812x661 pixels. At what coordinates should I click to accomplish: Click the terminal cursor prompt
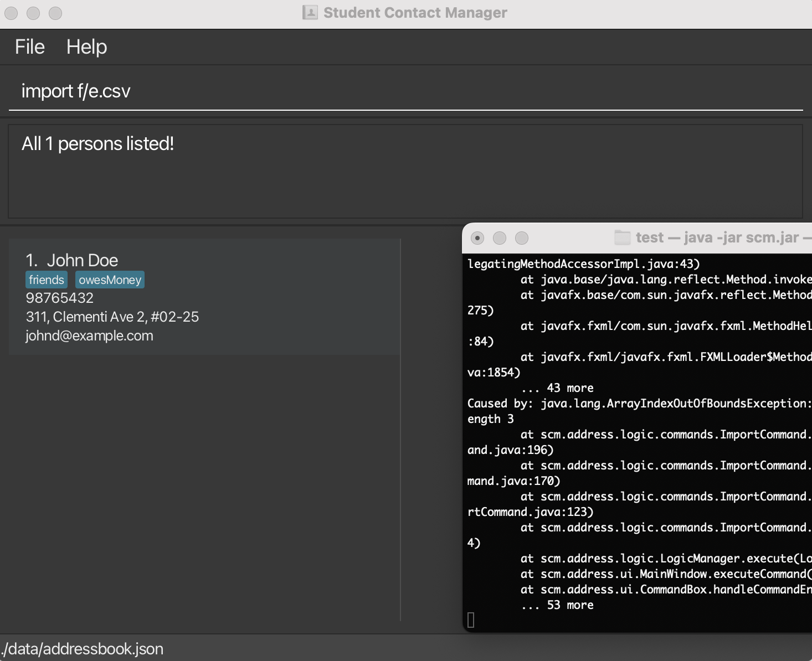(x=471, y=620)
